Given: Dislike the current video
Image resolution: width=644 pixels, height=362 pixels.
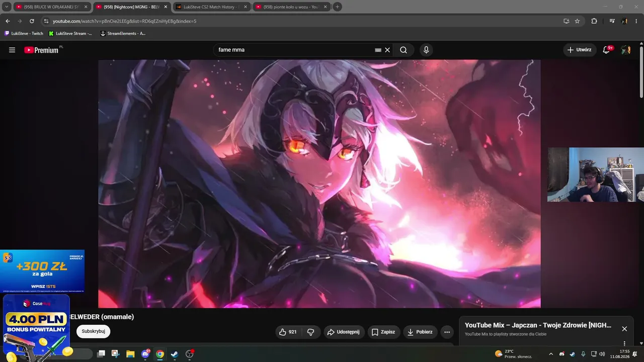Looking at the screenshot, I should click(x=311, y=332).
